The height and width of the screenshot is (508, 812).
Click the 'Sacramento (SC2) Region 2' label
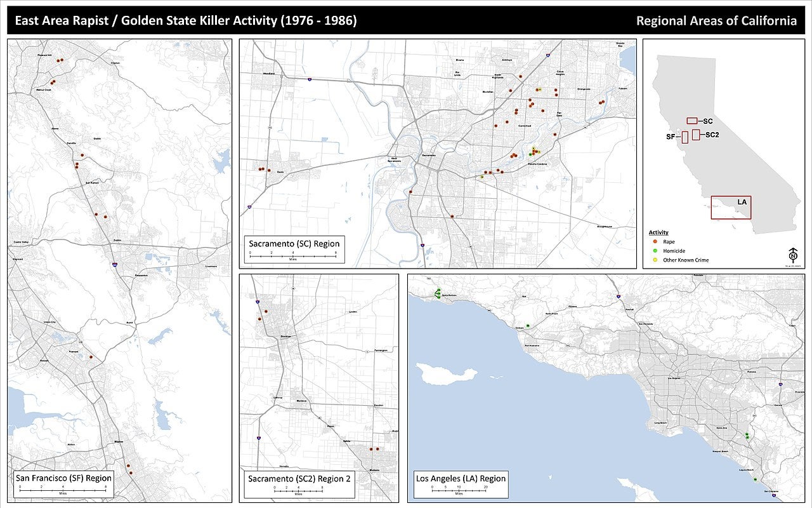299,478
